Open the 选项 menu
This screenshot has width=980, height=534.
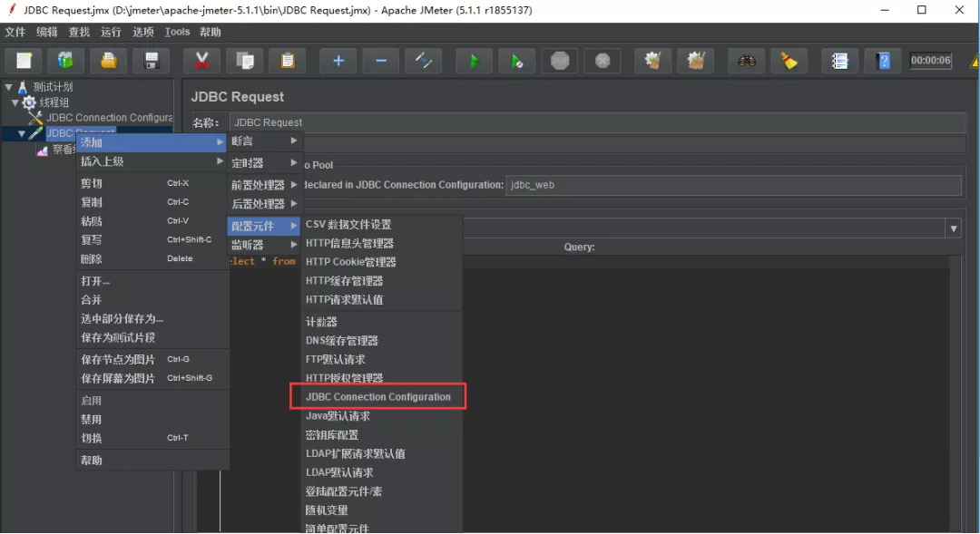coord(143,32)
